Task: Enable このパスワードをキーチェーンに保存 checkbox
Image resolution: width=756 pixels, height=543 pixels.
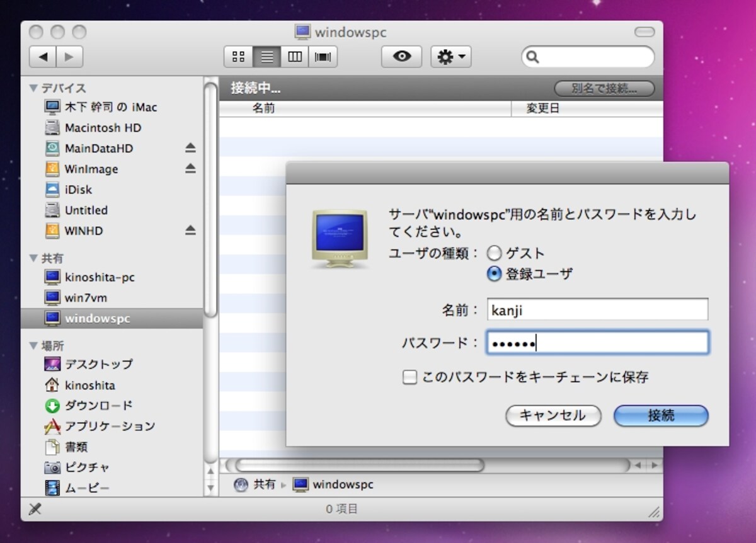Action: (410, 378)
